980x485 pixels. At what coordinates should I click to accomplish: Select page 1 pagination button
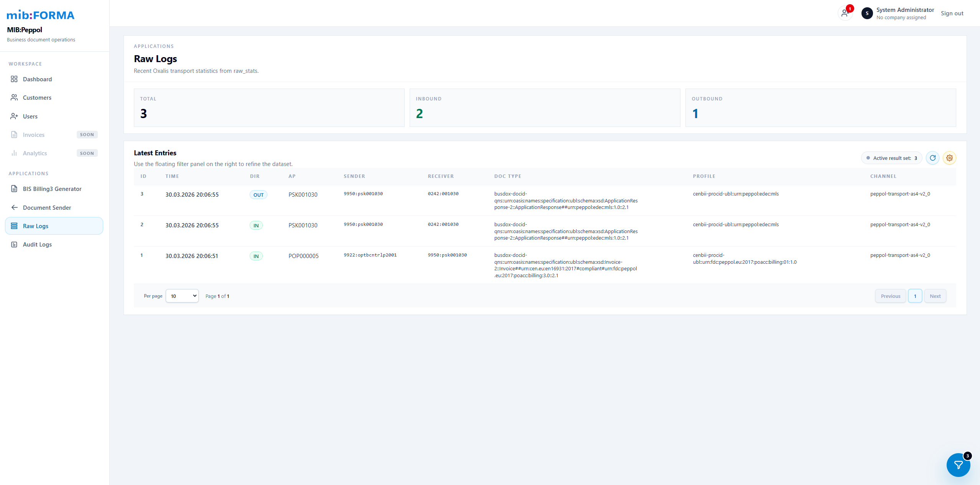tap(915, 296)
